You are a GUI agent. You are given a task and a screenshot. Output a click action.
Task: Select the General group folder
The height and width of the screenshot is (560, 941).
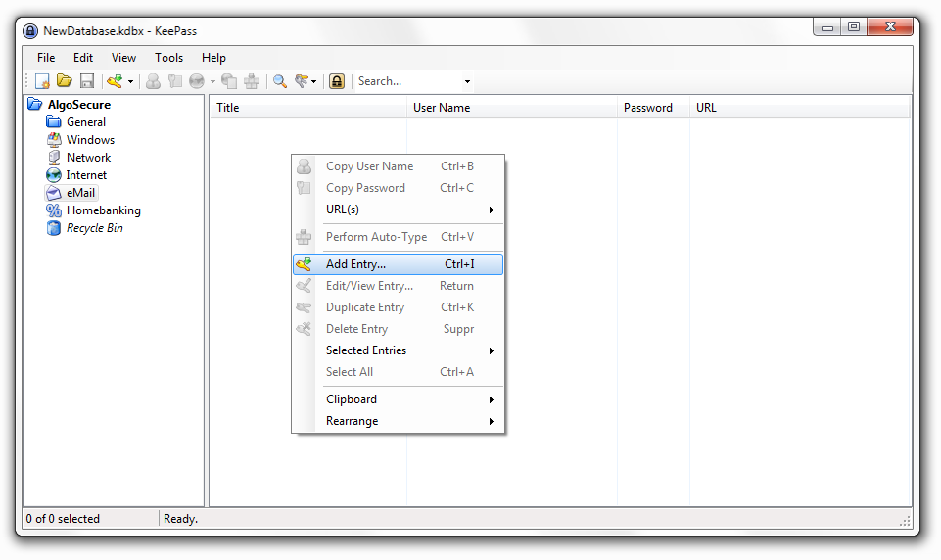click(86, 121)
